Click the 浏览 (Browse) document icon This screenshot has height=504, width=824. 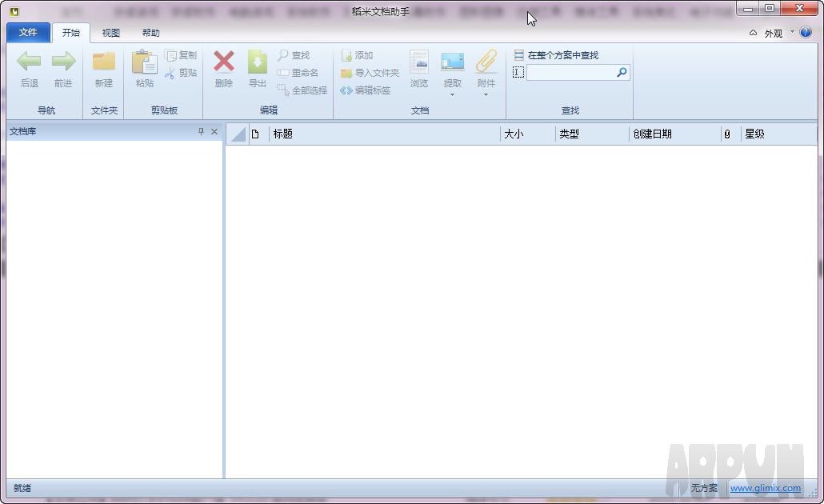click(x=419, y=62)
